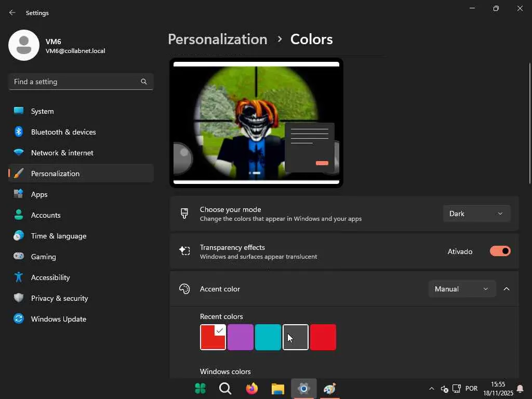This screenshot has height=399, width=532.
Task: Collapse the Accent color section chevron
Action: click(x=507, y=289)
